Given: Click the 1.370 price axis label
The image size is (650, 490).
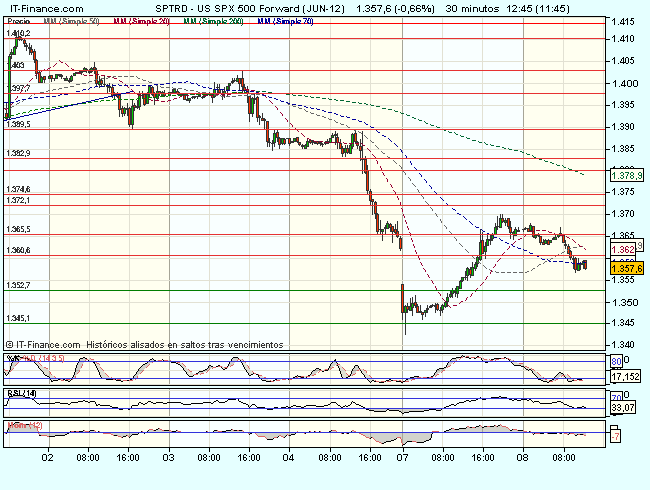Looking at the screenshot, I should point(623,214).
